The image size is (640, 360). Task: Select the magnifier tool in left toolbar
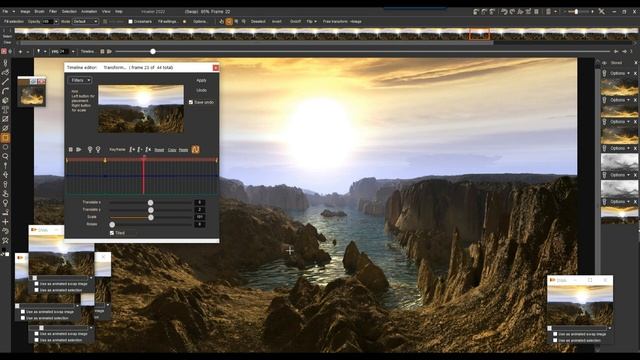tap(5, 156)
